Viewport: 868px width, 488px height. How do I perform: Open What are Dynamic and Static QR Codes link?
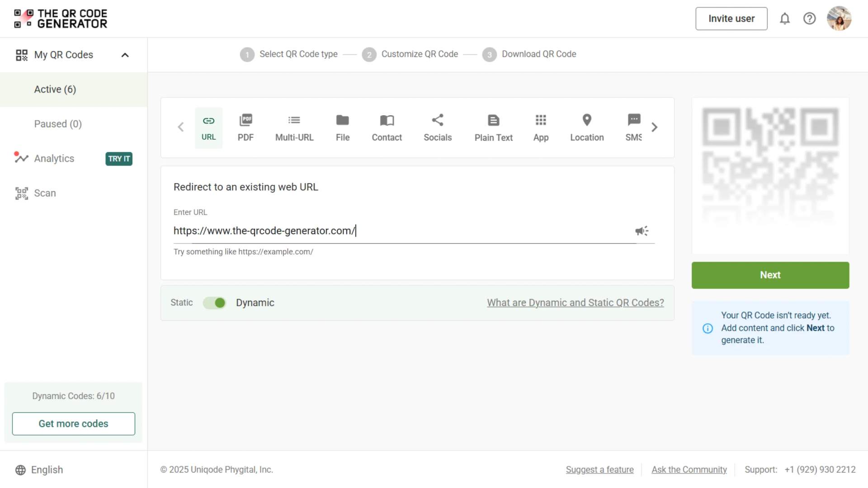coord(576,303)
